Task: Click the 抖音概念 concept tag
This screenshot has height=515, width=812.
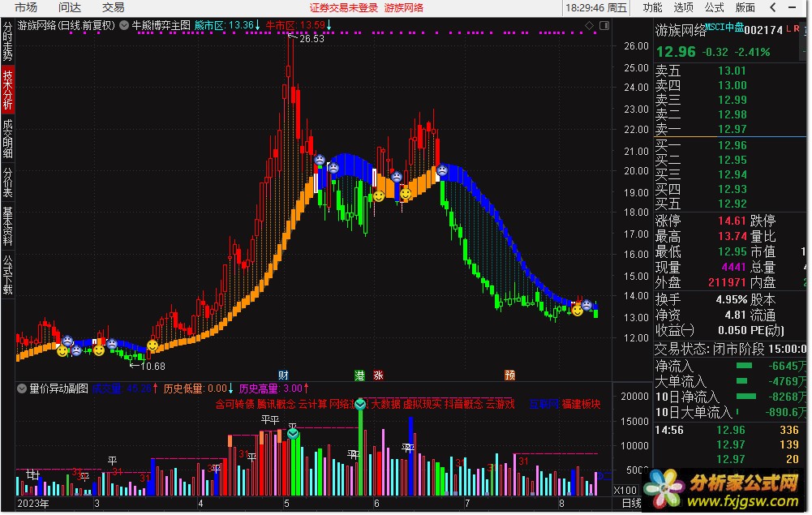Action: [x=464, y=404]
